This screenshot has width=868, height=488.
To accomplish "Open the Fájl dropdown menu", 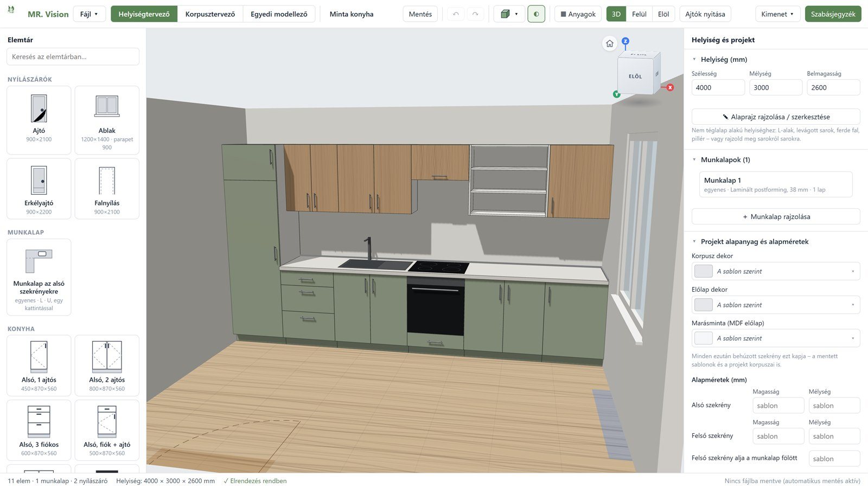I will point(90,14).
